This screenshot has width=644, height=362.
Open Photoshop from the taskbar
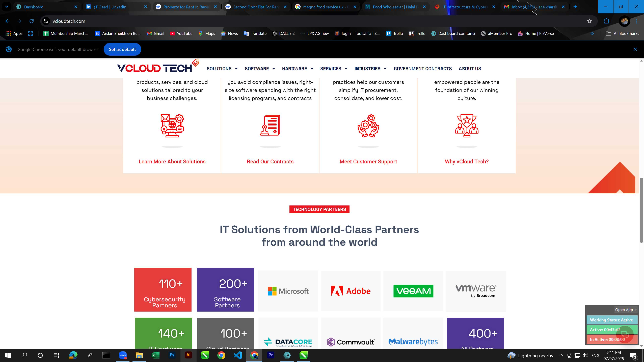coord(172,355)
